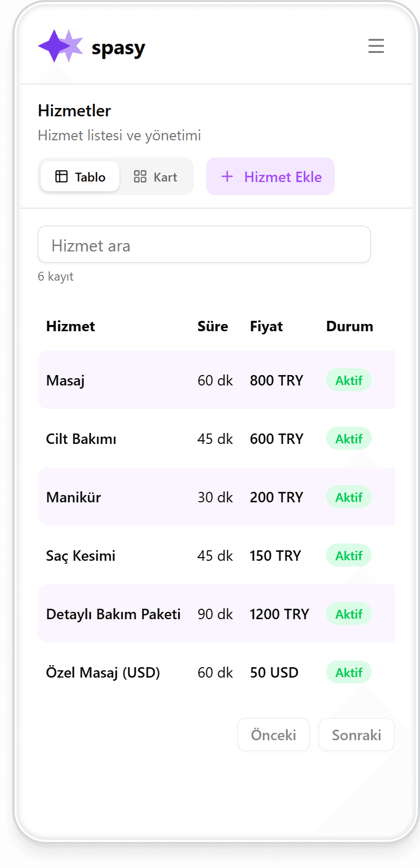Click the Sonraki pagination button
Screen dimensions: 420x868
point(356,734)
